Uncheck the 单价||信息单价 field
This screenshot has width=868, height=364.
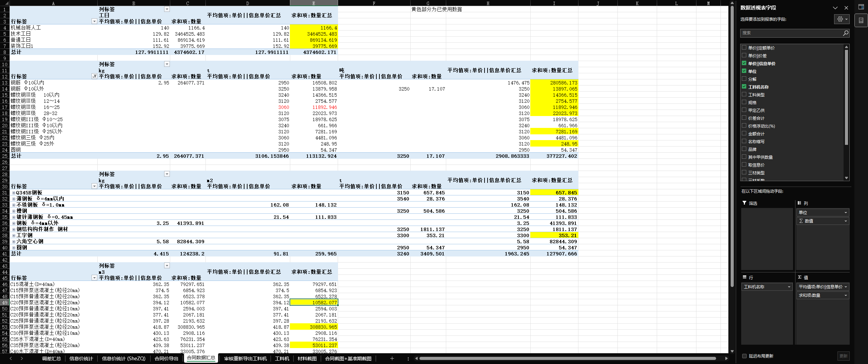pyautogui.click(x=744, y=63)
